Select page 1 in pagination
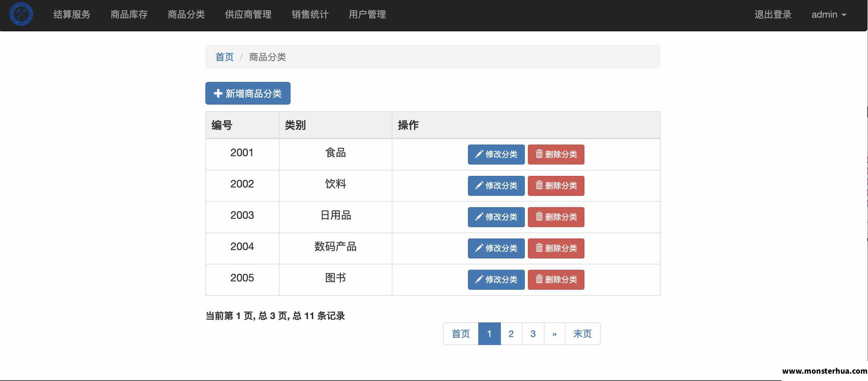 (489, 334)
